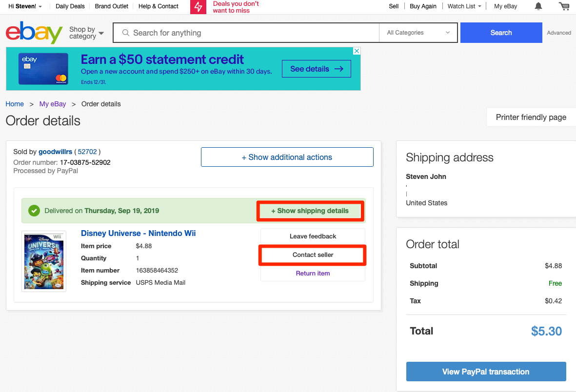576x392 pixels.
Task: Click the magnifying glass icon in search box
Action: click(126, 33)
